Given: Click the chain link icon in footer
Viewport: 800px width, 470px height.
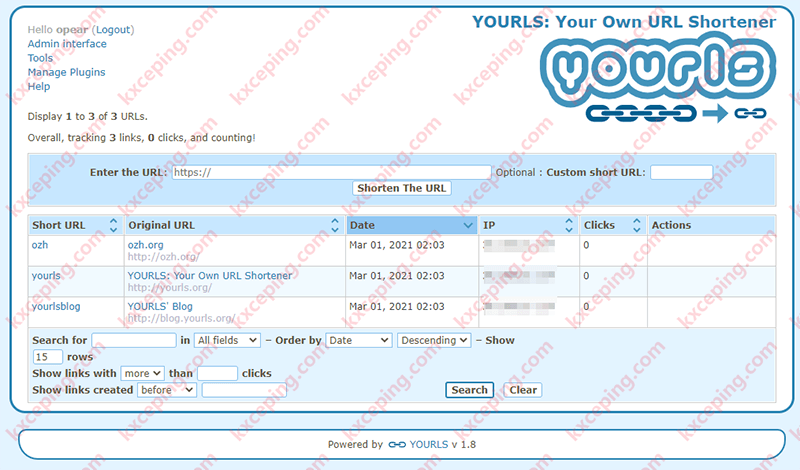Looking at the screenshot, I should [397, 444].
